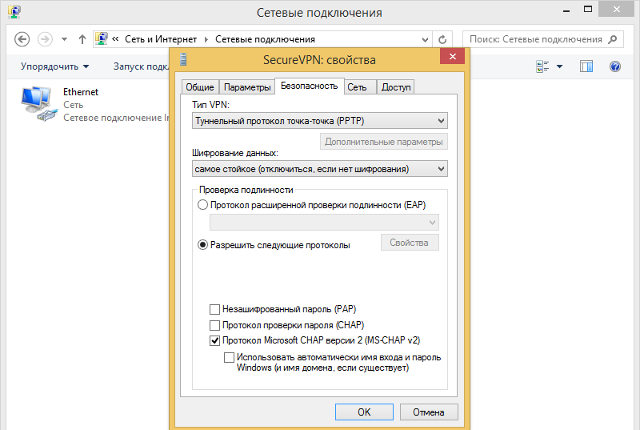
Task: Go up one folder level arrow
Action: click(82, 39)
